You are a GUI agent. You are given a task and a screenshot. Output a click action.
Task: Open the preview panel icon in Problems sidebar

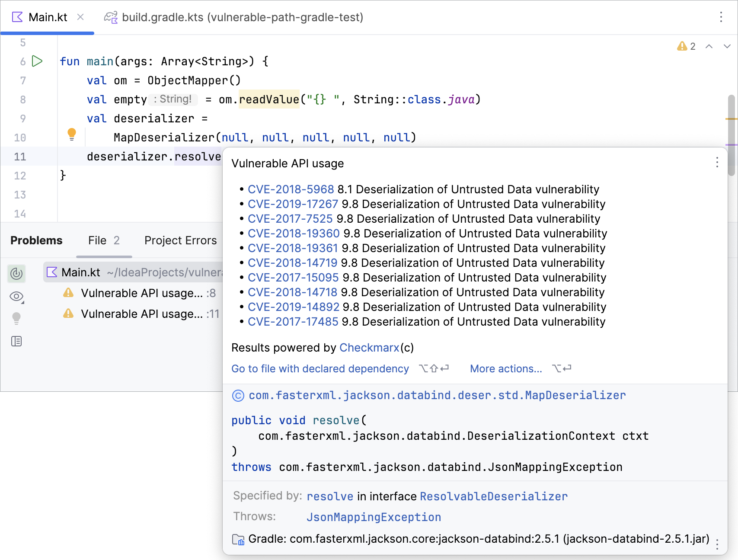[16, 341]
